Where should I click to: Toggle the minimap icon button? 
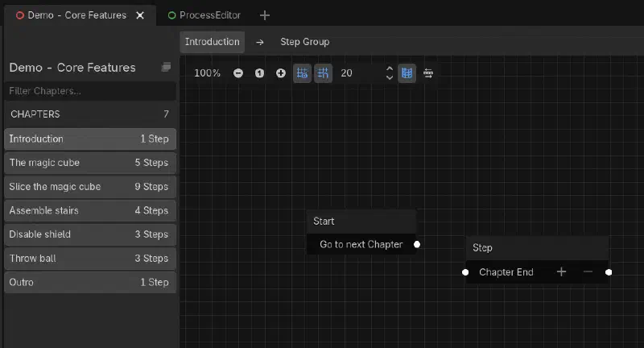(407, 73)
